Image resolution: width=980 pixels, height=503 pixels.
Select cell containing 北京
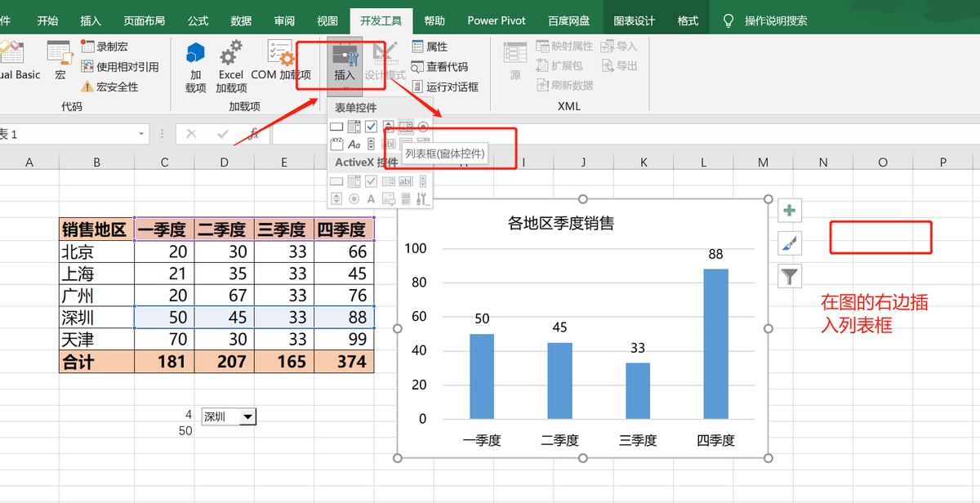coord(96,251)
